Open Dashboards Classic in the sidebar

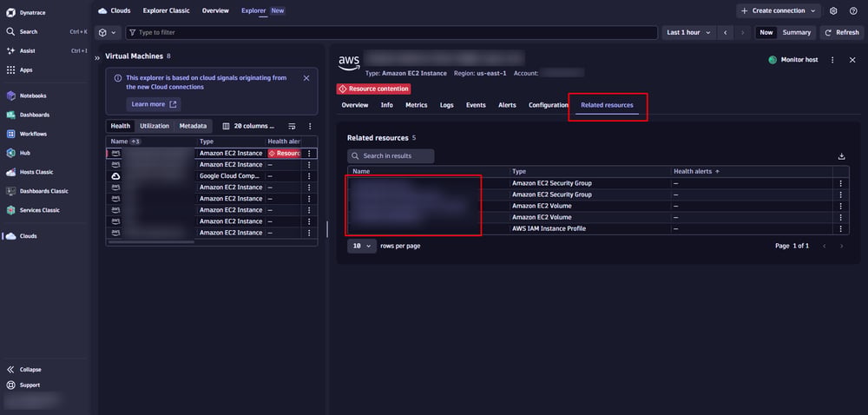(x=43, y=192)
